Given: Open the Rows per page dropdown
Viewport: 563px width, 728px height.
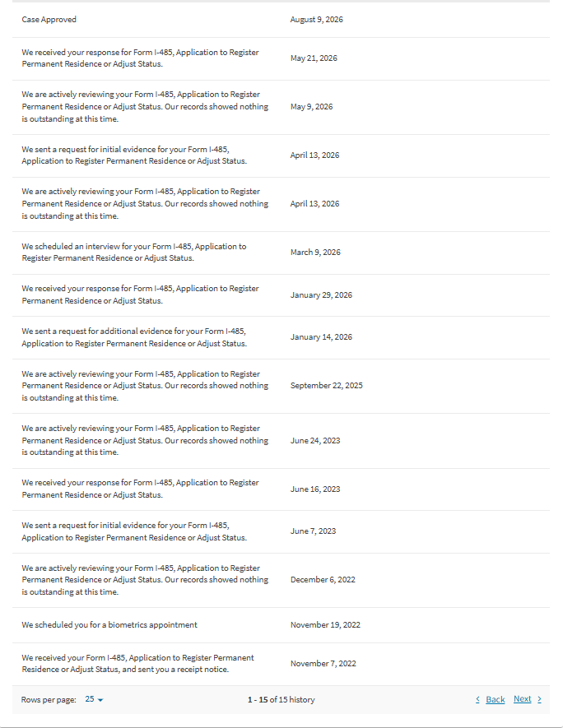Looking at the screenshot, I should (x=94, y=699).
